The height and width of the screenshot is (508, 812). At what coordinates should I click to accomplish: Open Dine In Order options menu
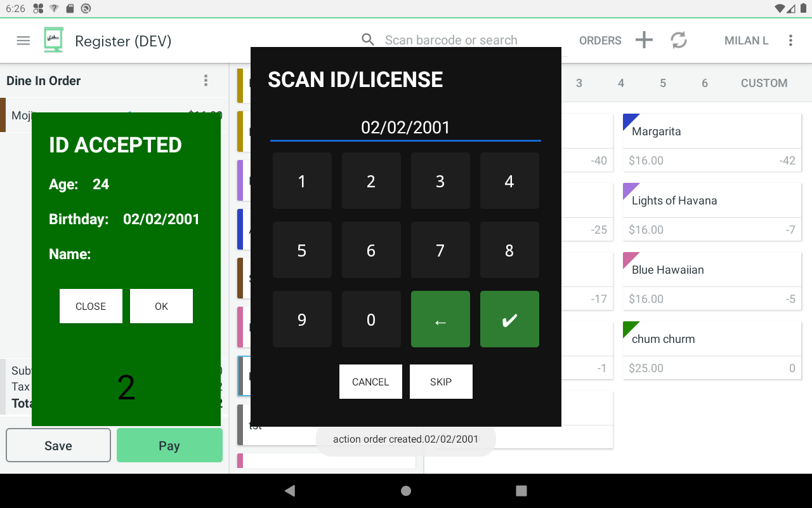[x=206, y=81]
